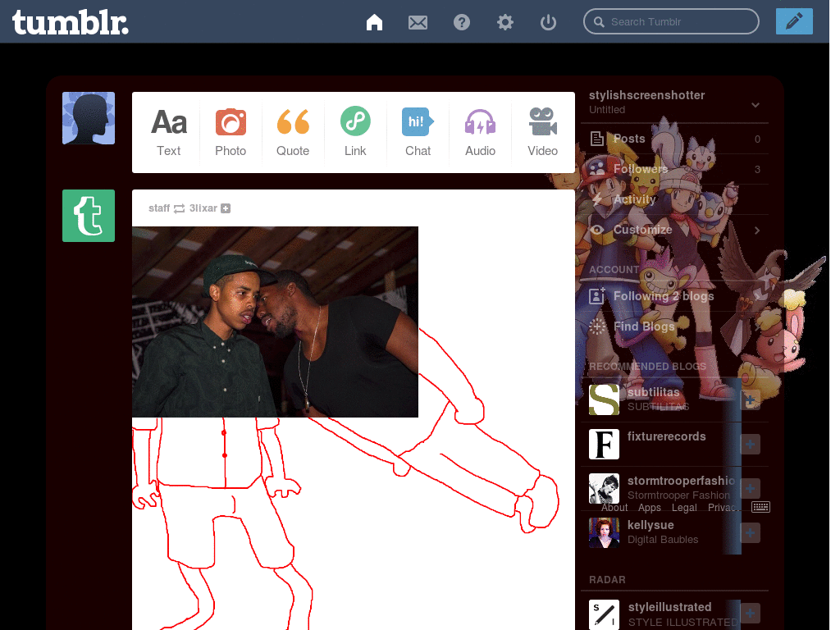Click the Find Blogs link
The width and height of the screenshot is (840, 630).
pos(643,326)
